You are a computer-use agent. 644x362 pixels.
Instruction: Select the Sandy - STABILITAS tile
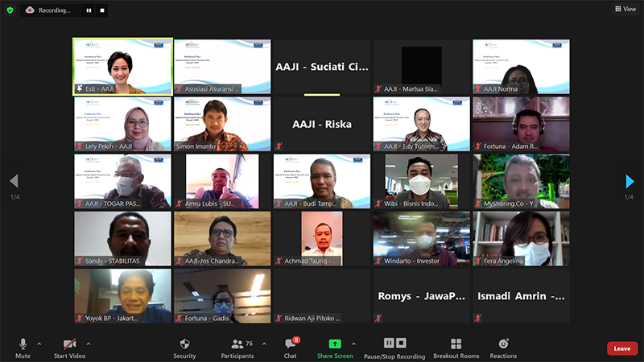tap(123, 239)
